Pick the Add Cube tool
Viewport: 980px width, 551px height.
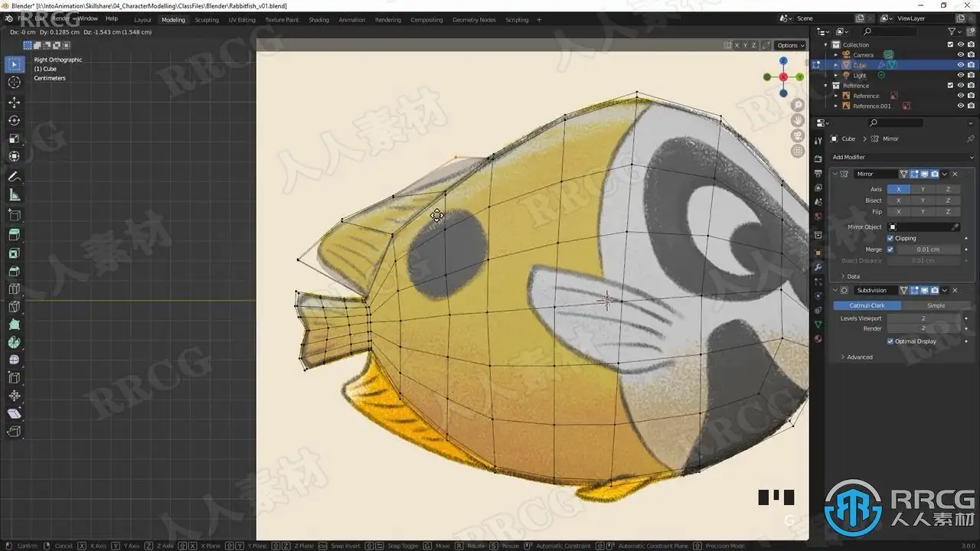pyautogui.click(x=15, y=215)
